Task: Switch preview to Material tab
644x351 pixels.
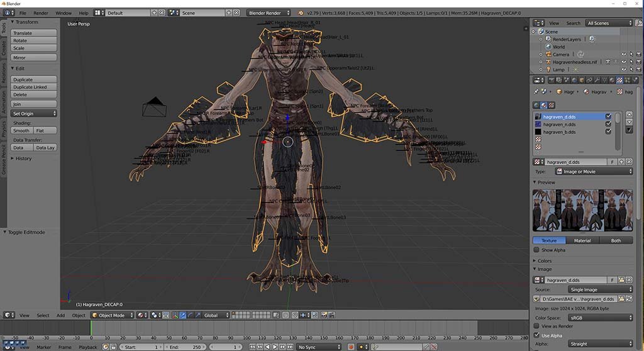Action: 582,240
